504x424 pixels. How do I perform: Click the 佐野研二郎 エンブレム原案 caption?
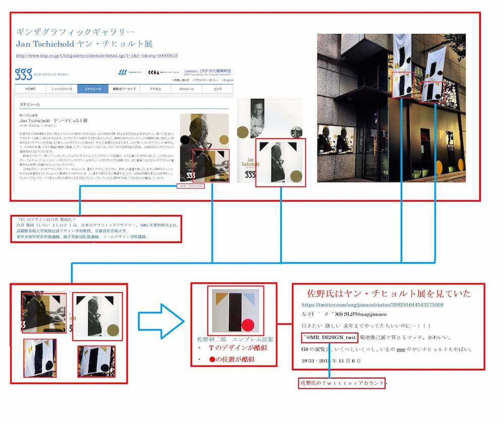click(x=235, y=339)
